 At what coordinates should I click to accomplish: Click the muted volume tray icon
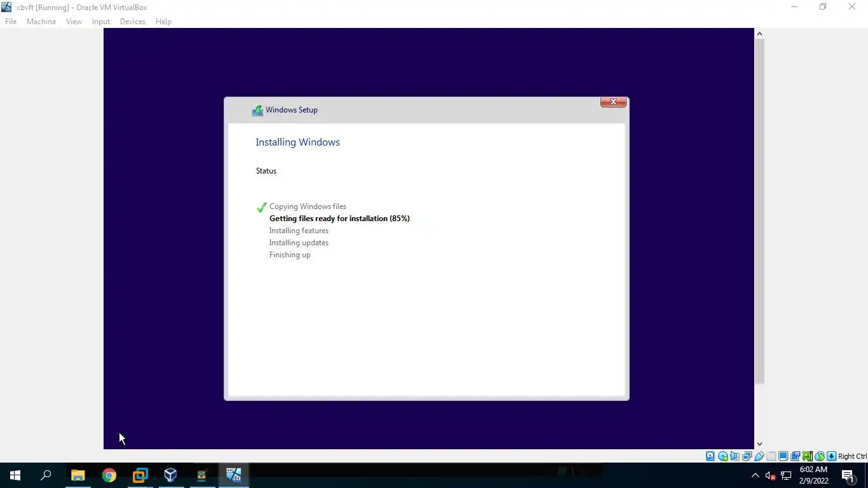coord(770,475)
